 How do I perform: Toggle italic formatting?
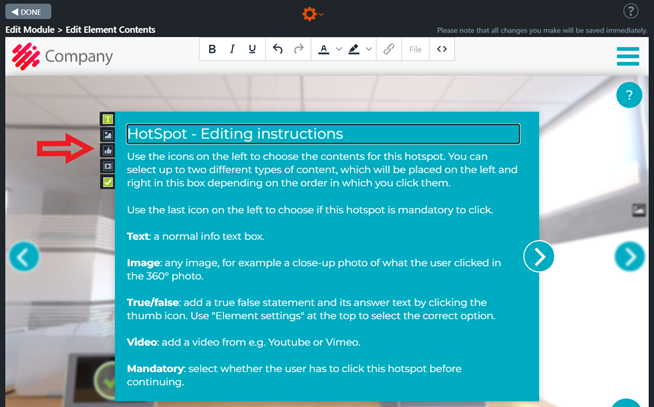point(232,49)
